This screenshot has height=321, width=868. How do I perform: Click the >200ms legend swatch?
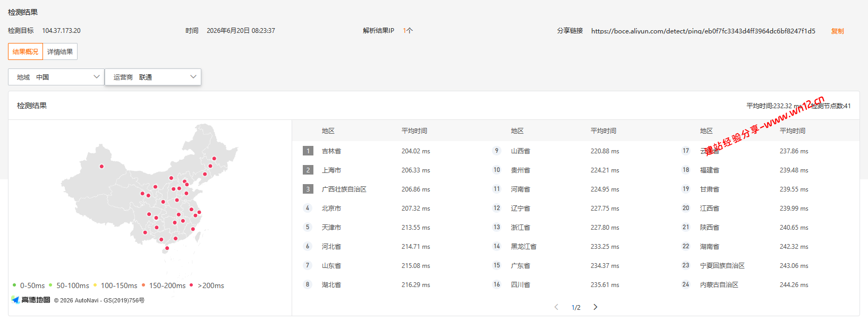click(191, 285)
